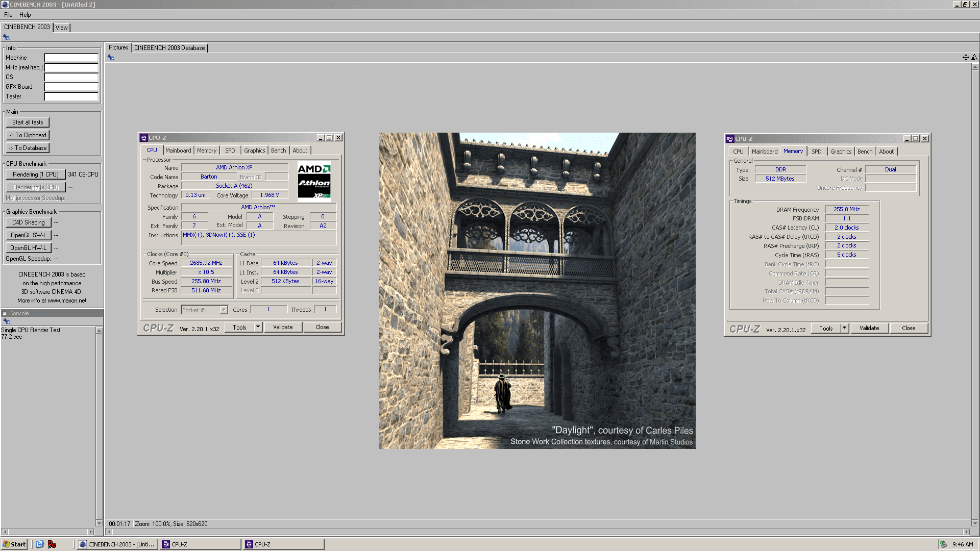Run the OpenGL HW-L benchmark
980x551 pixels.
coord(29,248)
